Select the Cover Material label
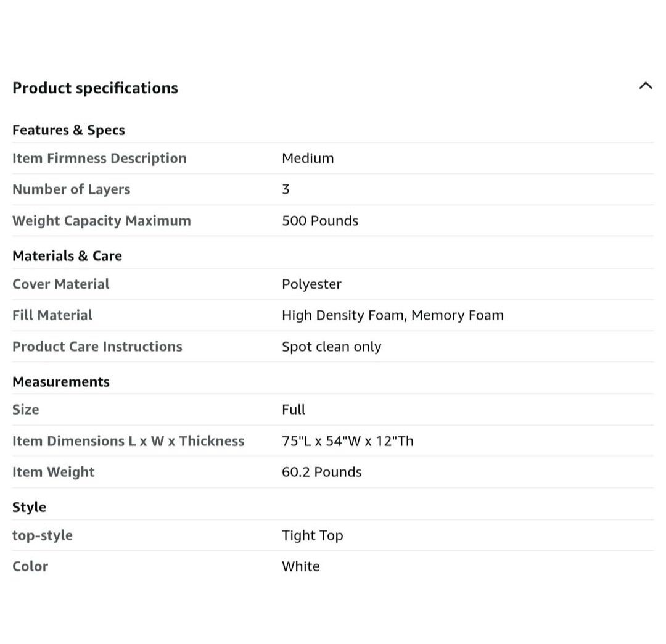Viewport: 666px width, 644px height. [60, 284]
